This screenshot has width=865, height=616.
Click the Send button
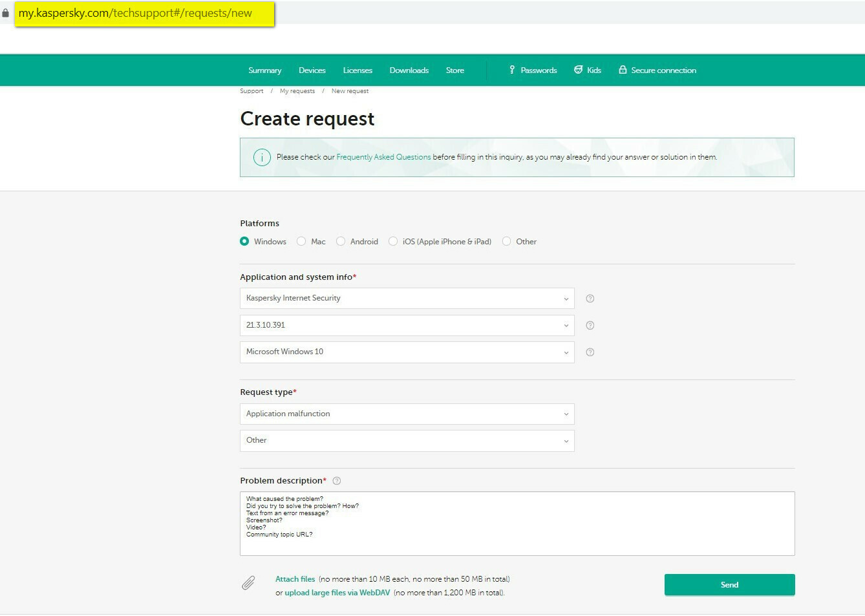tap(729, 584)
